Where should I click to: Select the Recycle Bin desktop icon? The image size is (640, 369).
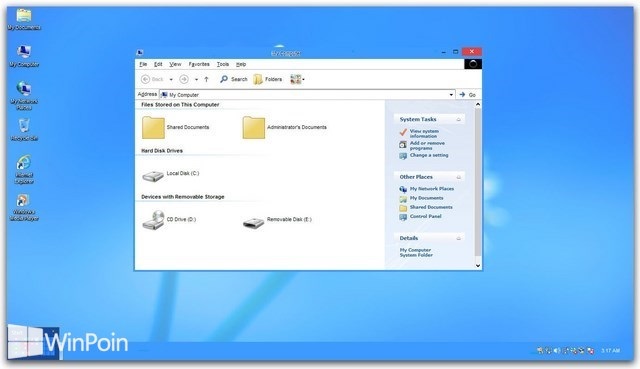24,130
